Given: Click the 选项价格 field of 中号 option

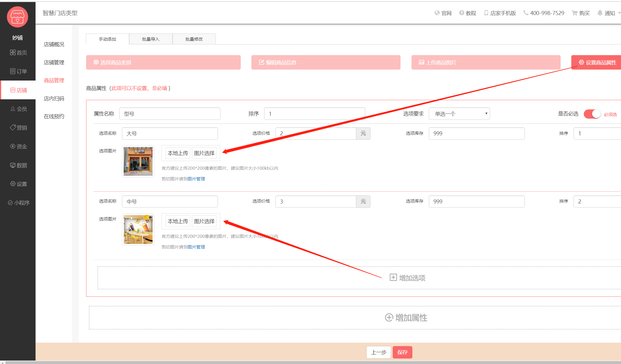Looking at the screenshot, I should [x=316, y=201].
